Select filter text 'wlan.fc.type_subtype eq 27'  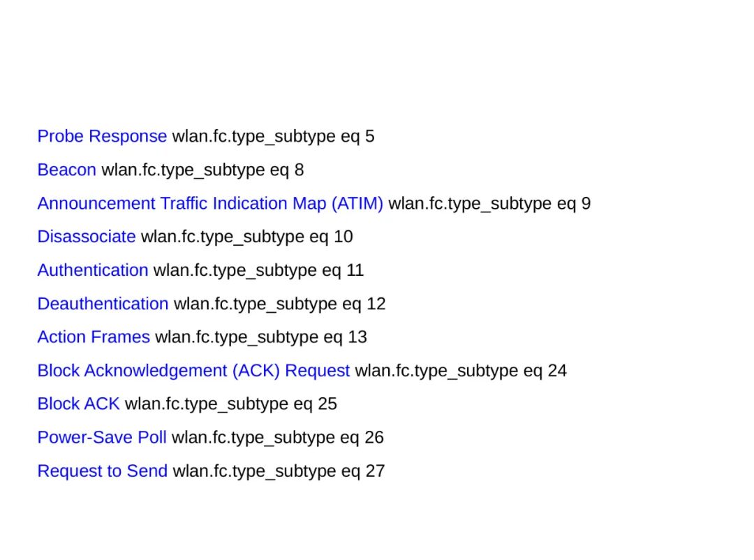(279, 471)
